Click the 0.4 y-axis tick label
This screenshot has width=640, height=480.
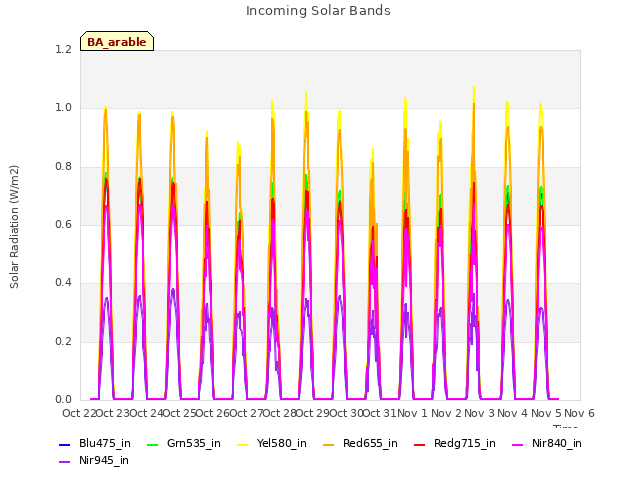63,282
